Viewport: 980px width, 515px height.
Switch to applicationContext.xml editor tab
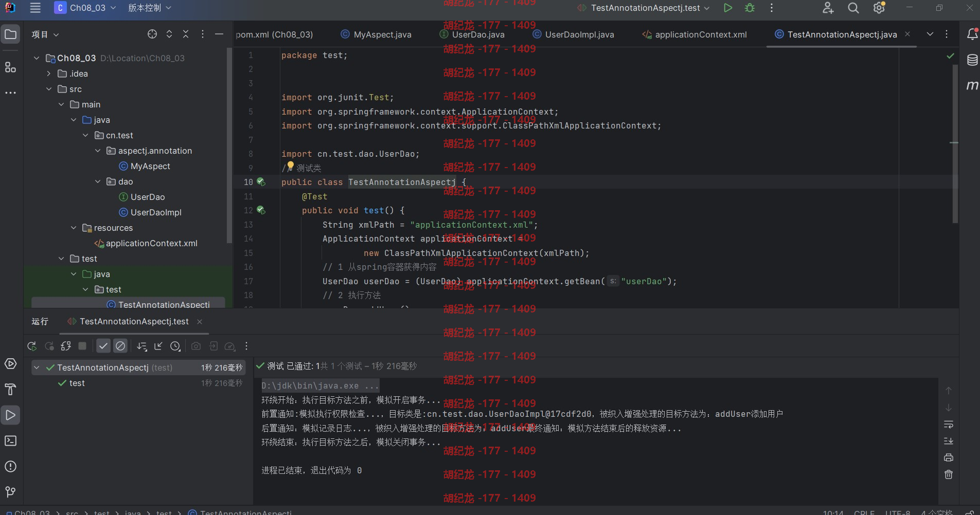(694, 34)
